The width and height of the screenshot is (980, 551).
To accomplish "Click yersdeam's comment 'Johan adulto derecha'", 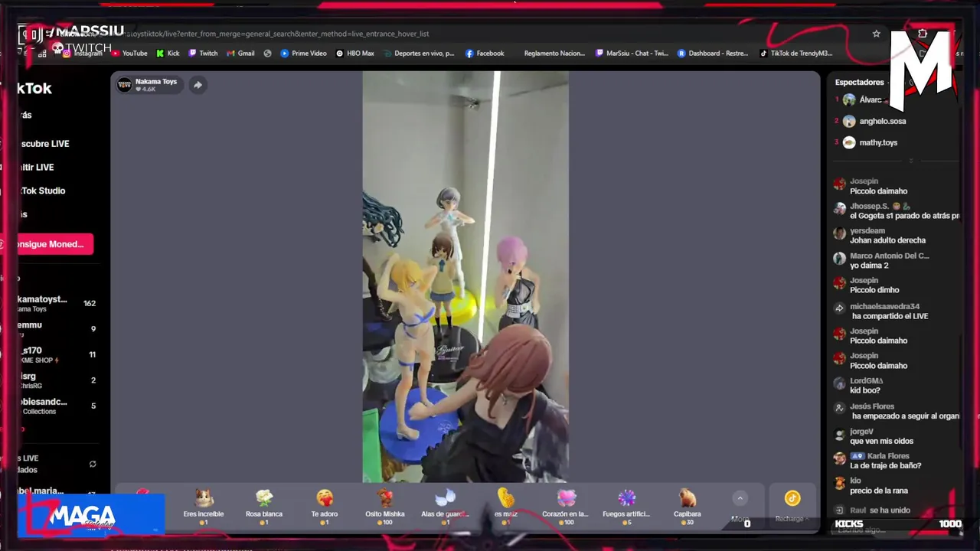I will 880,236.
